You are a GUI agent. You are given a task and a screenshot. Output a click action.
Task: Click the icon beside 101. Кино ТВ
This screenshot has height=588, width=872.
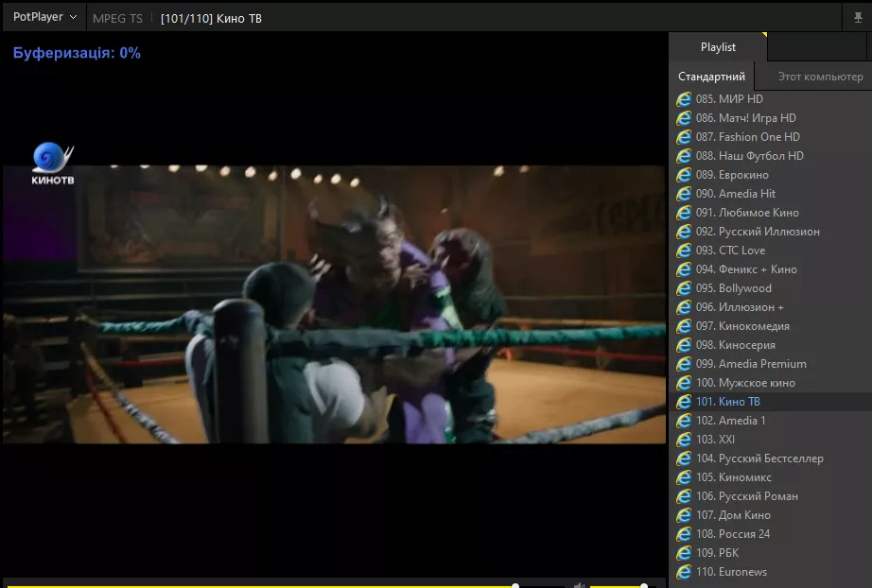click(x=684, y=401)
